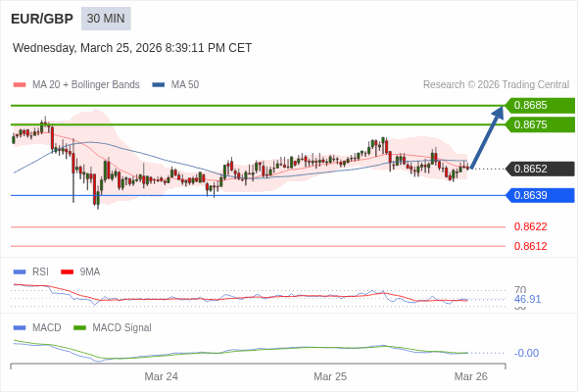578x392 pixels.
Task: Click the 30 MIN timeframe badge
Action: pyautogui.click(x=106, y=19)
